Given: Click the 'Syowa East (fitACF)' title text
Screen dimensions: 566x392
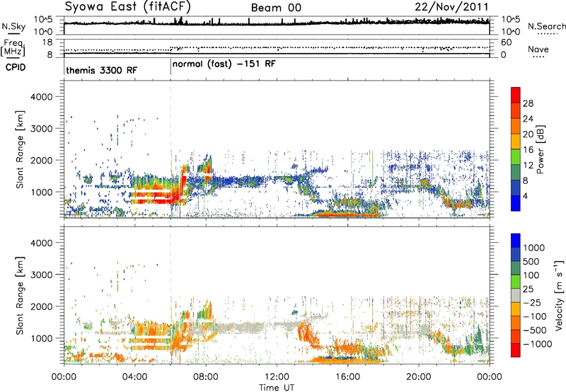Looking at the screenshot, I should (x=127, y=6).
